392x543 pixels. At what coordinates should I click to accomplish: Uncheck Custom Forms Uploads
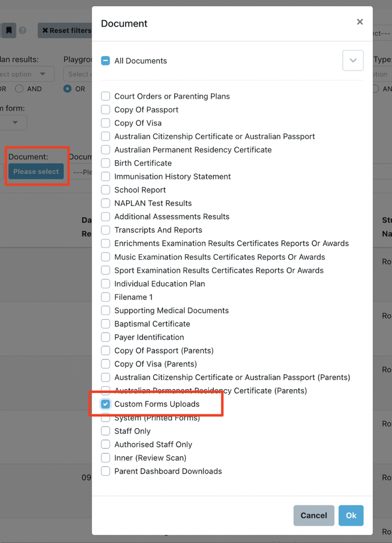point(105,404)
